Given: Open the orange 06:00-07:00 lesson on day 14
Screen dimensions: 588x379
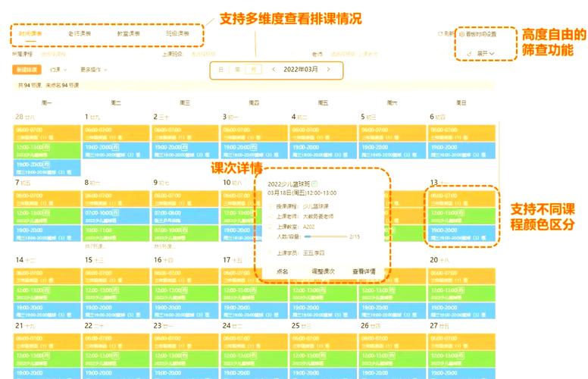Looking at the screenshot, I should (47, 276).
